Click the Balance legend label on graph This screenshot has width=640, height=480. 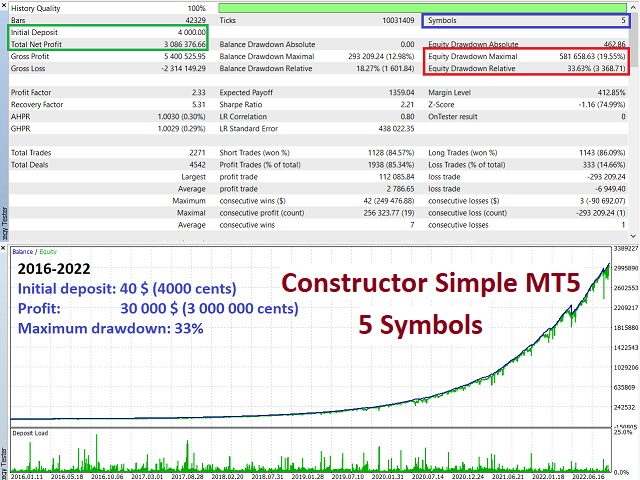22,252
